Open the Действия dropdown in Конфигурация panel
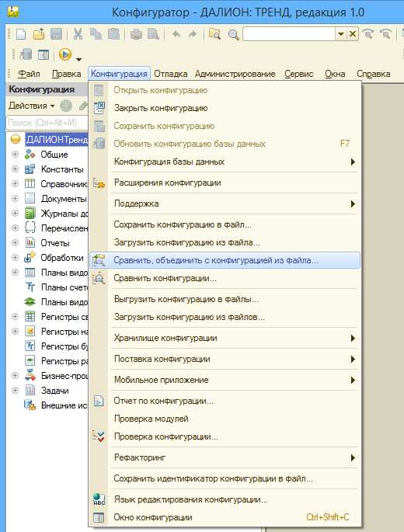404x532 pixels. pyautogui.click(x=31, y=106)
